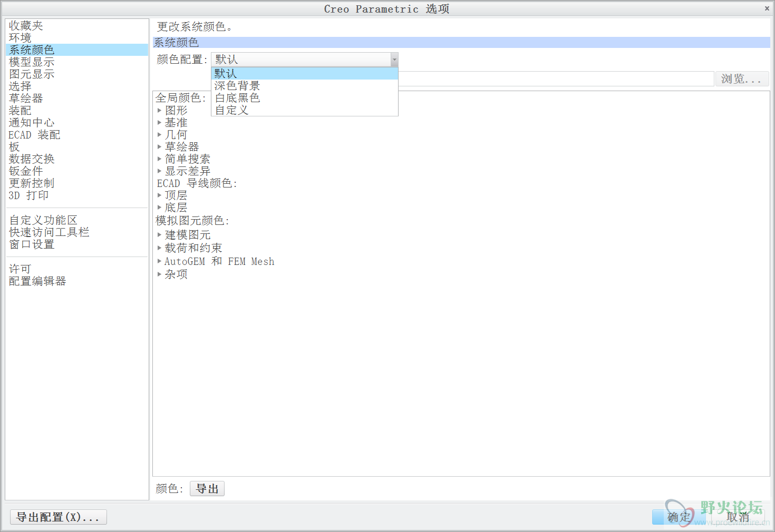Close the Creo Parametric 选项 dialog
This screenshot has width=775, height=532.
tap(767, 8)
